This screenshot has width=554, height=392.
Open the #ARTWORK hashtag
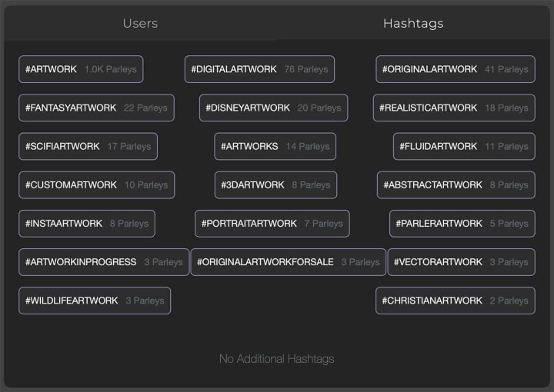[x=81, y=69]
